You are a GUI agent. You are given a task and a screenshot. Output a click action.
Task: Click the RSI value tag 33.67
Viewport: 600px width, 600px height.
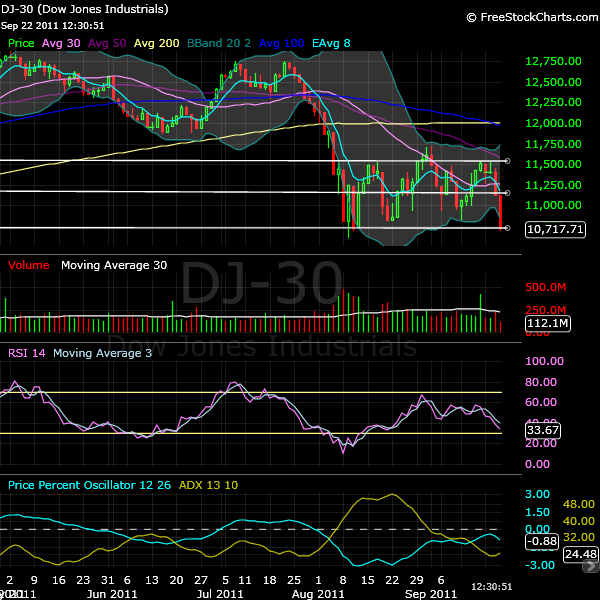click(545, 431)
